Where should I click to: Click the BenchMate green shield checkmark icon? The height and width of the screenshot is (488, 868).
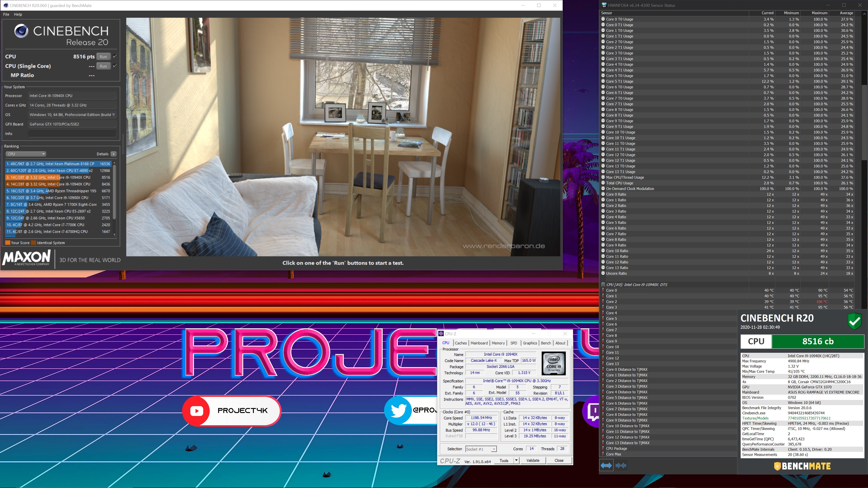[x=855, y=321]
